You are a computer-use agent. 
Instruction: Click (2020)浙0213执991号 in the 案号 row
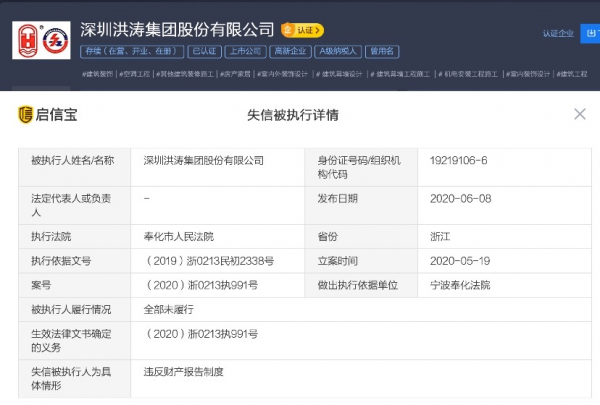click(x=201, y=285)
